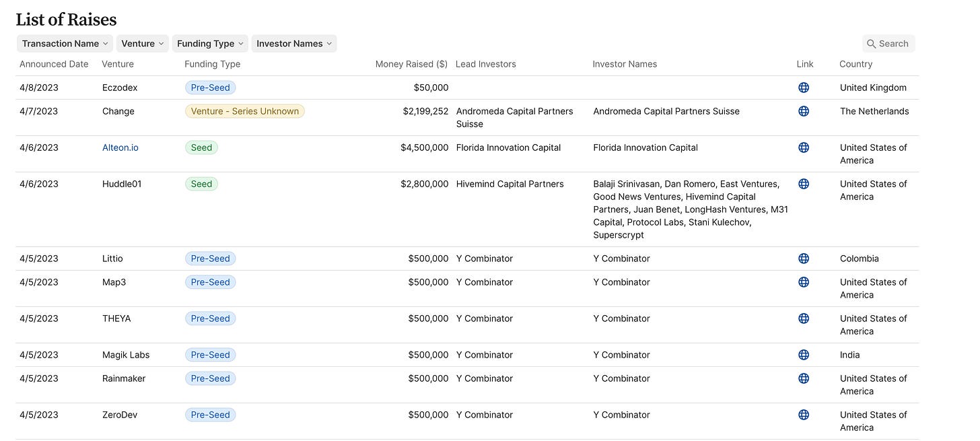Click the Venture column header
Viewport: 980px width, 441px height.
[118, 64]
